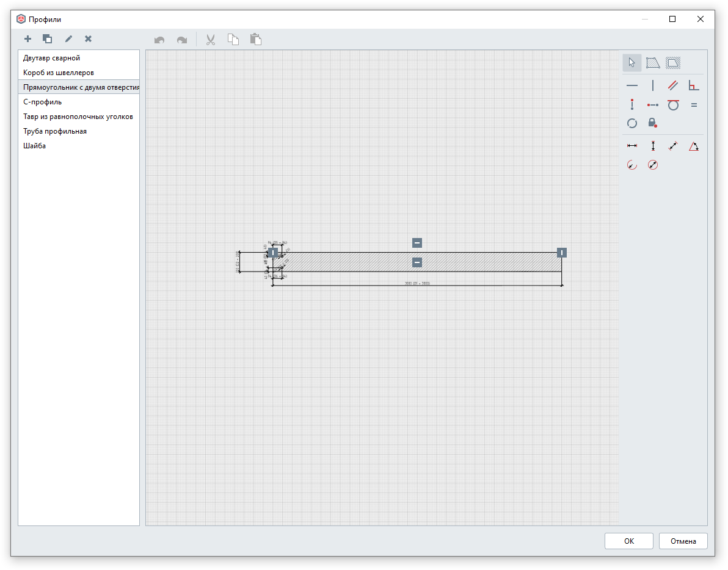Screen dimensions: 728x570
Task: Fix point with the lock constraint
Action: pyautogui.click(x=653, y=123)
